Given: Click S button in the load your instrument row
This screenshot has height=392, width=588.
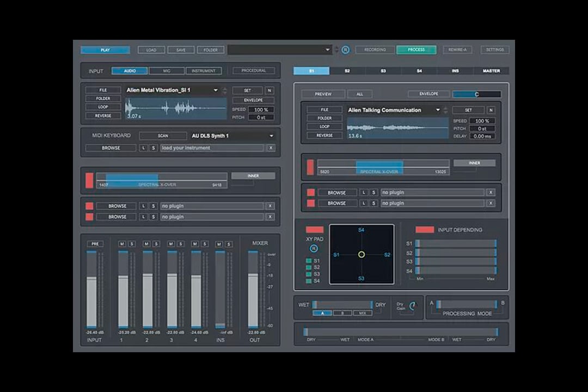Looking at the screenshot, I should pos(153,148).
